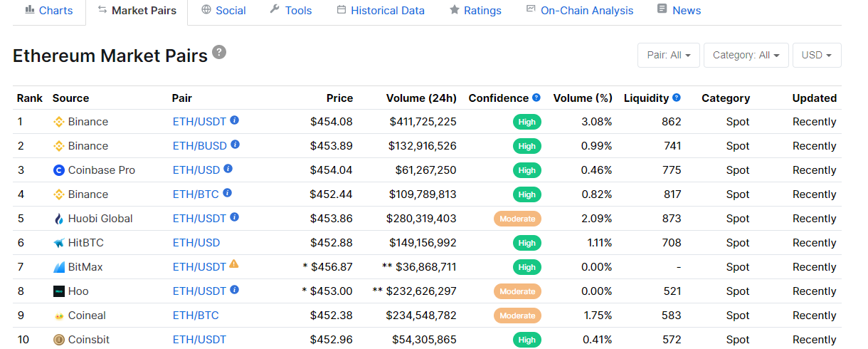
Task: Open the ETH/USD pair on Coinbase Pro
Action: pyautogui.click(x=196, y=170)
